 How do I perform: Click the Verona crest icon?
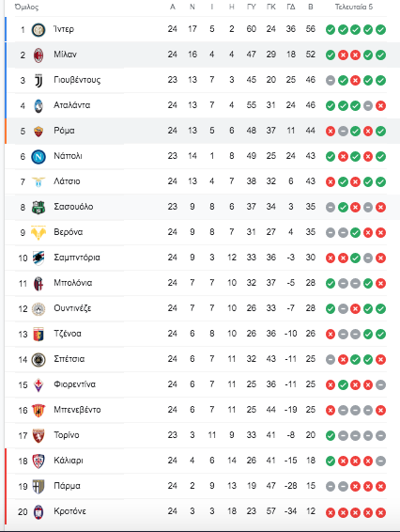[x=38, y=233]
